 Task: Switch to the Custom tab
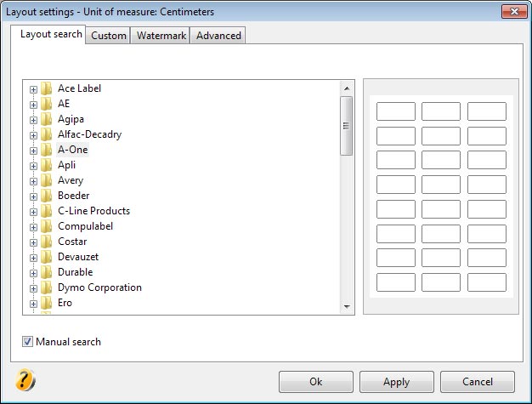[109, 36]
